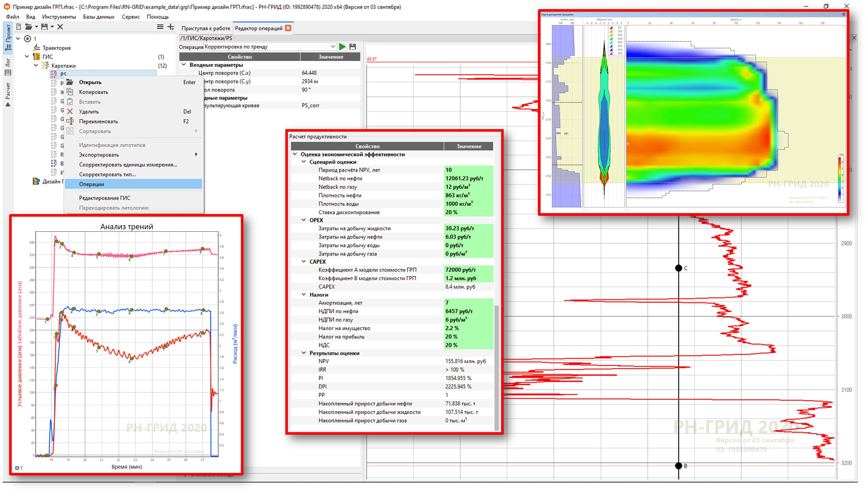Switch to the Расчет side tab
This screenshot has height=494, width=868.
[8, 94]
